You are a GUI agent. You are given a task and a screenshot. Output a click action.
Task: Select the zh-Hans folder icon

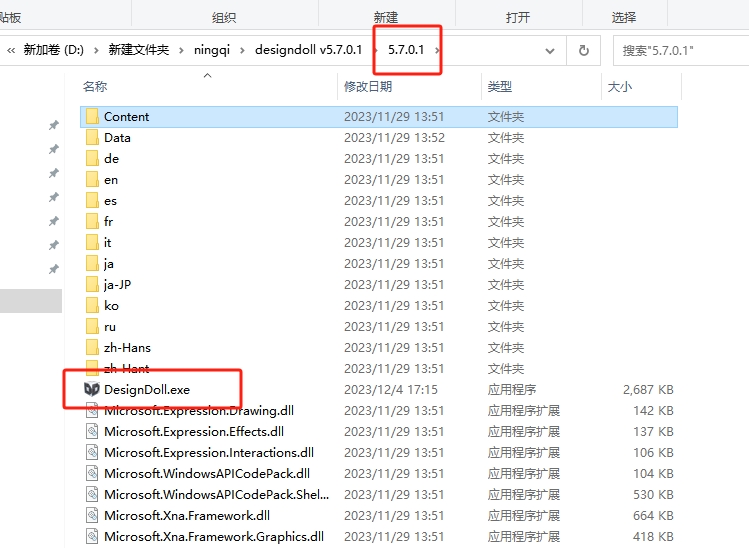point(92,348)
